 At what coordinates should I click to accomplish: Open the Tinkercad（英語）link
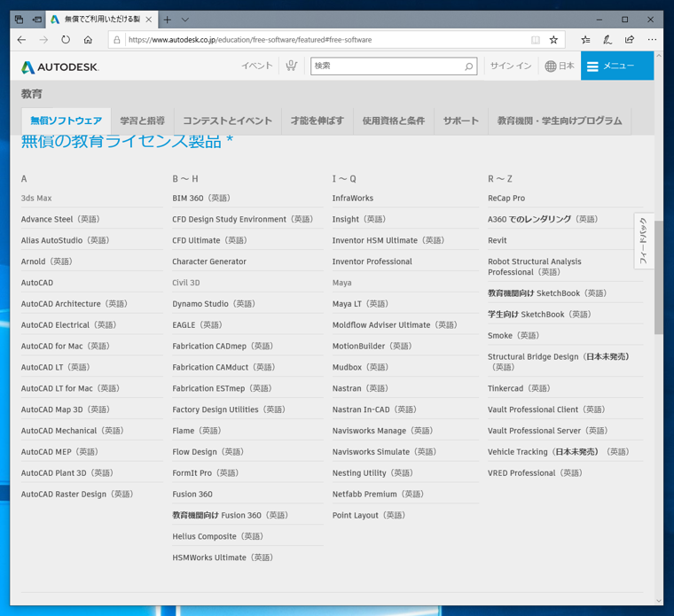coord(520,388)
